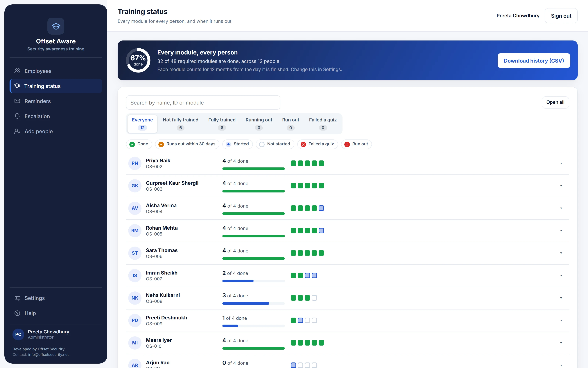Click Imran Sheikh's IS avatar
This screenshot has height=368, width=588.
tap(135, 275)
